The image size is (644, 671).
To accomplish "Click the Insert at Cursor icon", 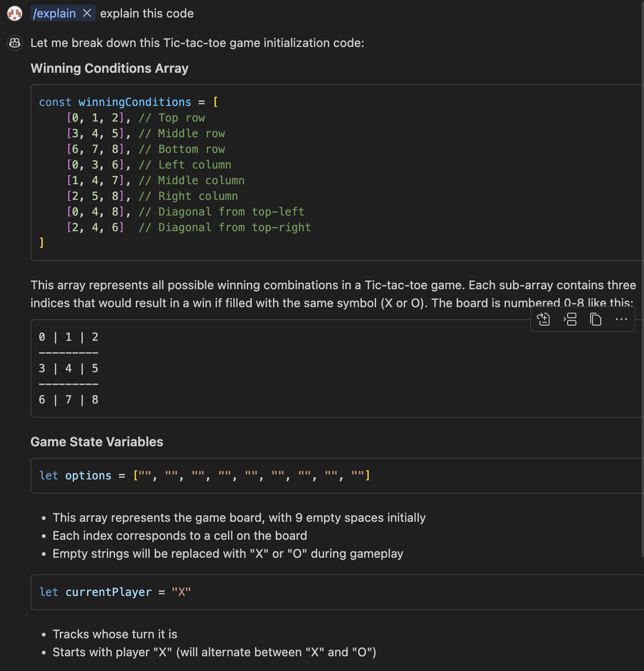I will (x=570, y=319).
